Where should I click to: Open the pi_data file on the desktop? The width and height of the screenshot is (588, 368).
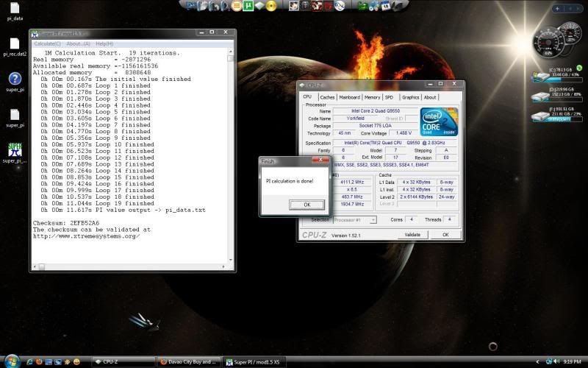click(15, 11)
